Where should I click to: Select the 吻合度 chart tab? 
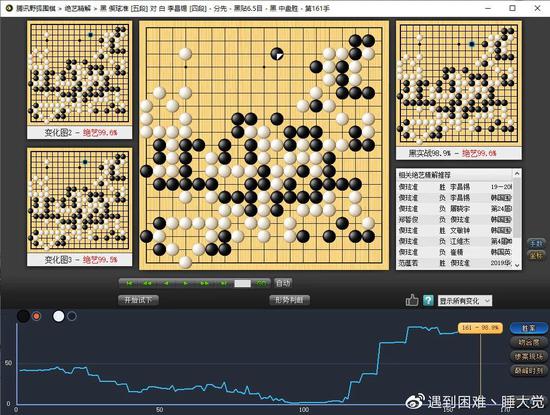pyautogui.click(x=528, y=342)
